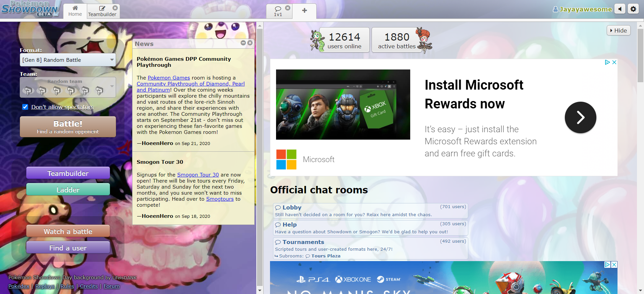Click the Microsoft ad arrow button
The width and height of the screenshot is (644, 294).
[x=580, y=117]
